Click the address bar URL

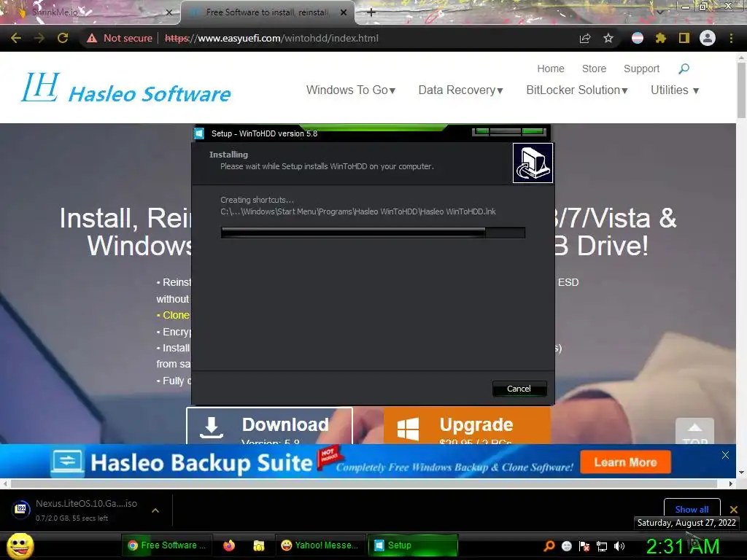(271, 38)
